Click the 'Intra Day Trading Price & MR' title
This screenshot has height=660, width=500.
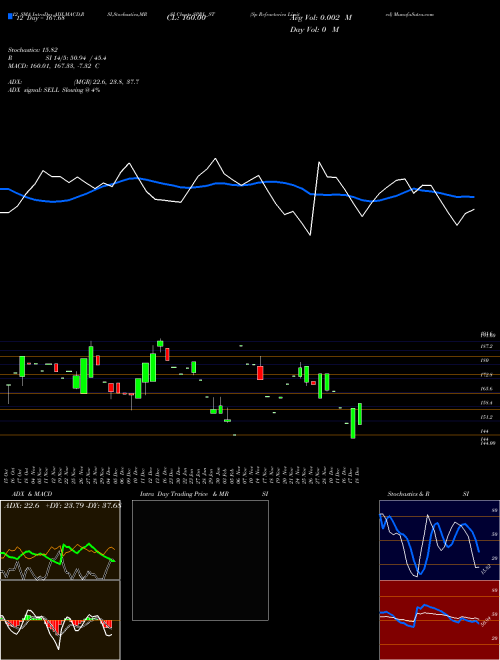pos(185,494)
